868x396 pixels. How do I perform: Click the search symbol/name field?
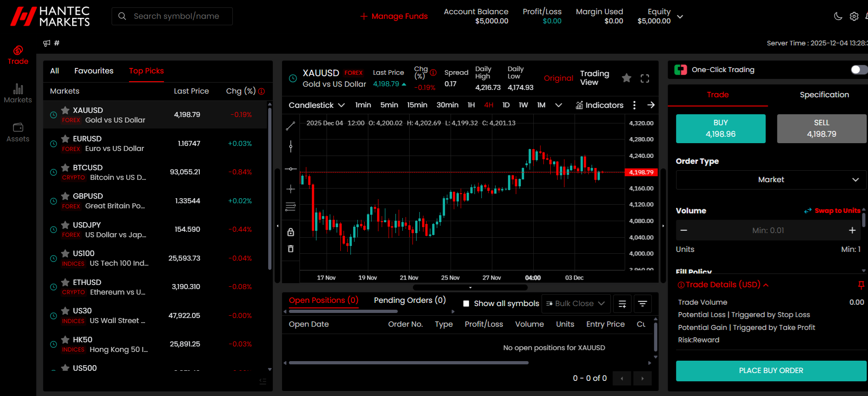coord(172,16)
